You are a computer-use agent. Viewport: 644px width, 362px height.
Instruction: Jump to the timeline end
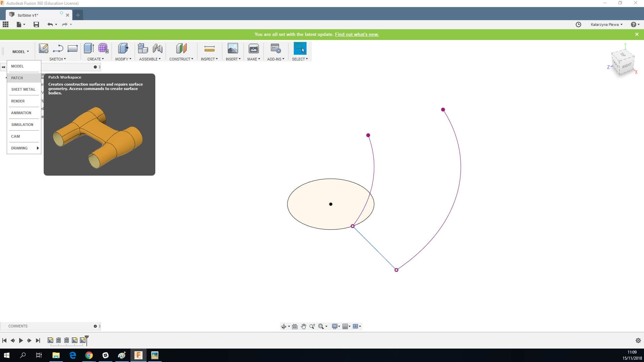point(38,341)
